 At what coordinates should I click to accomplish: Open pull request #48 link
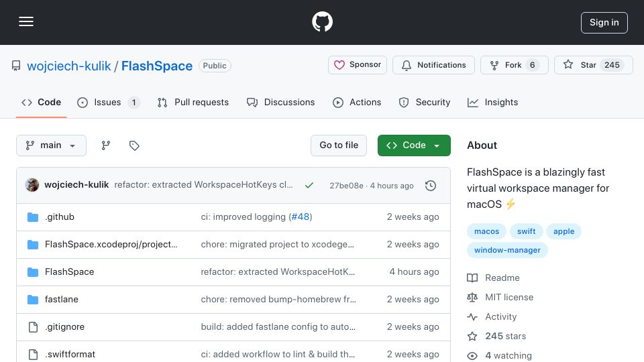click(301, 217)
